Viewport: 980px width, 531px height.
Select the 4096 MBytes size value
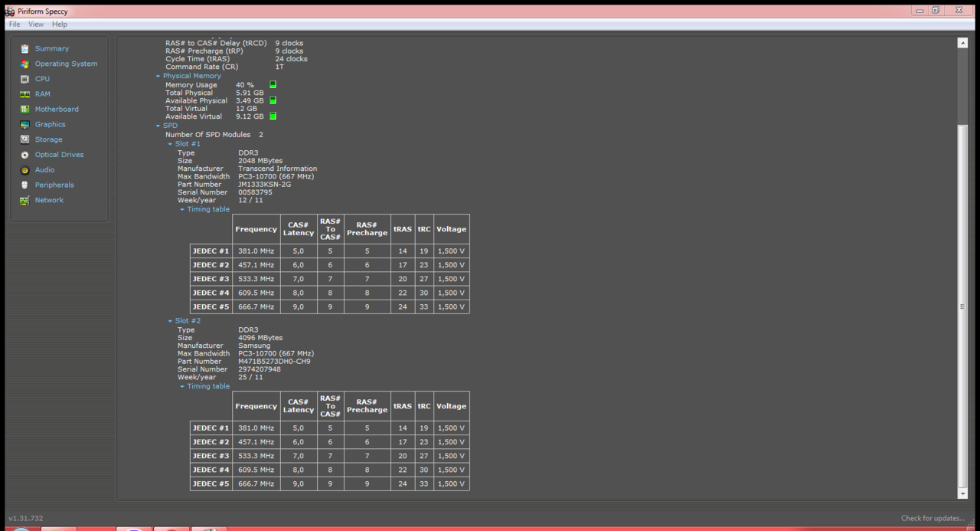260,338
